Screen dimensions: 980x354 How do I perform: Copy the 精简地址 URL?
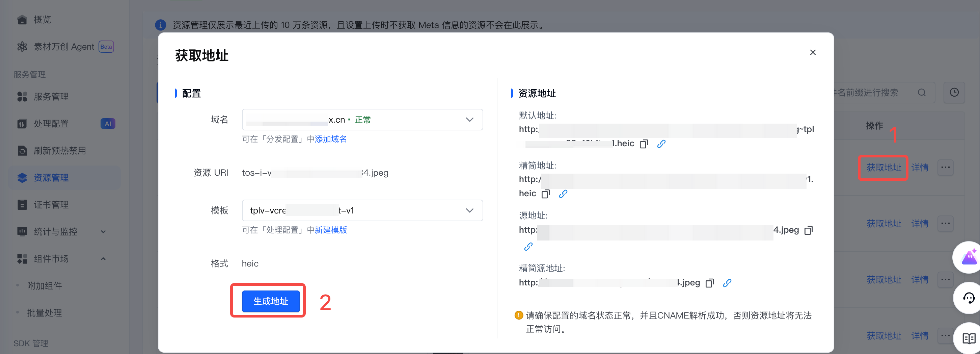(x=546, y=194)
